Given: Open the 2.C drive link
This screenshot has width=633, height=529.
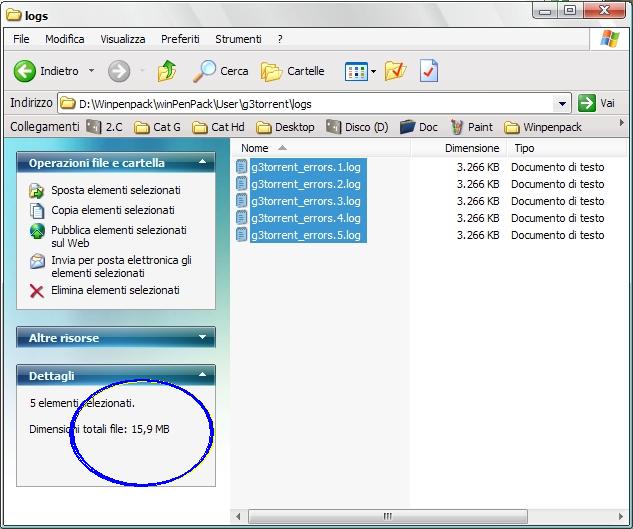Looking at the screenshot, I should (104, 127).
